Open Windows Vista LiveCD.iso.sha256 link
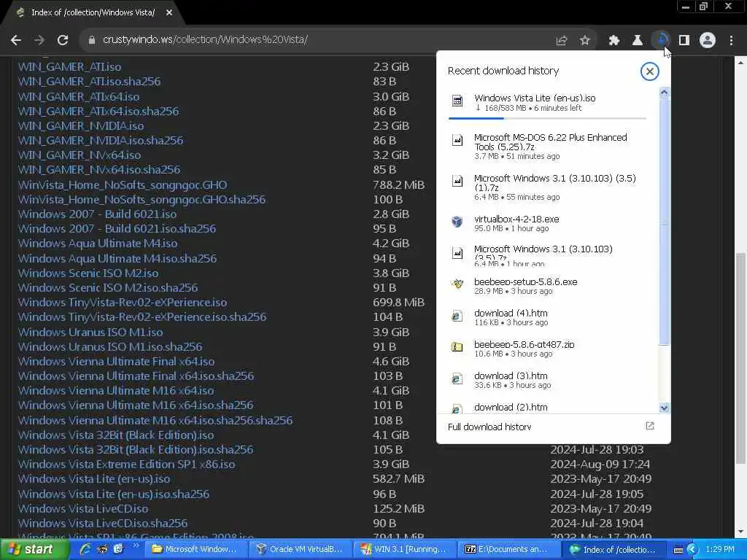747x560 pixels. 102,524
